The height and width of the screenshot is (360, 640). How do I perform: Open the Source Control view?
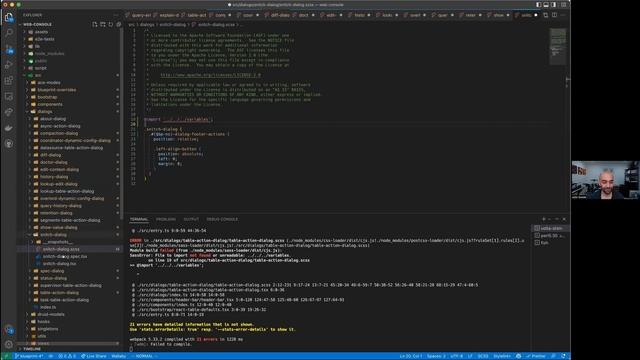pyautogui.click(x=9, y=49)
